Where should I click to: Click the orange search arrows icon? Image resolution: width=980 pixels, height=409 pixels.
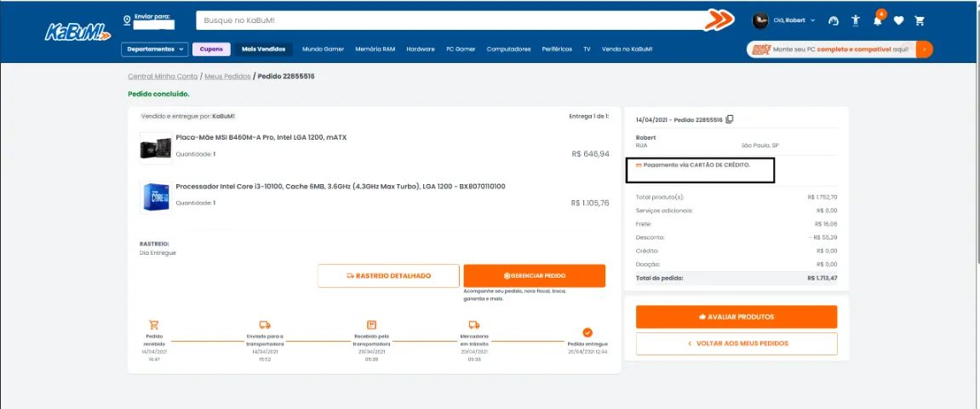pos(719,20)
